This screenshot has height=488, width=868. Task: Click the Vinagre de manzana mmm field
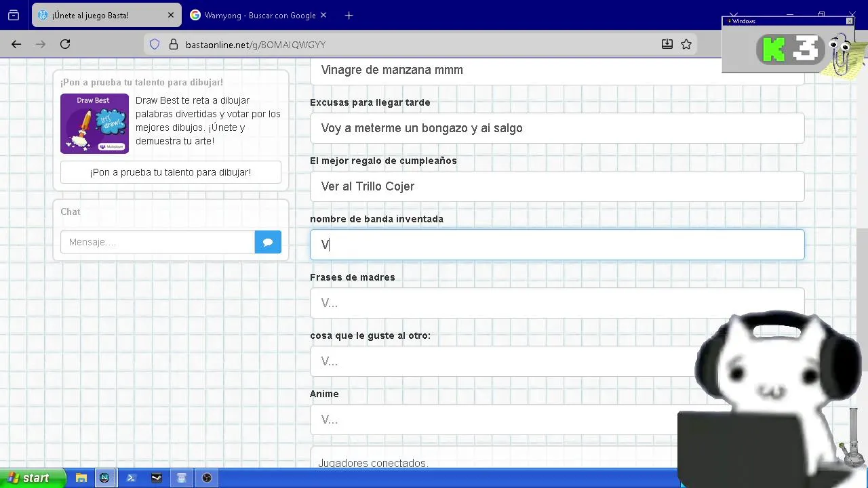click(x=557, y=71)
